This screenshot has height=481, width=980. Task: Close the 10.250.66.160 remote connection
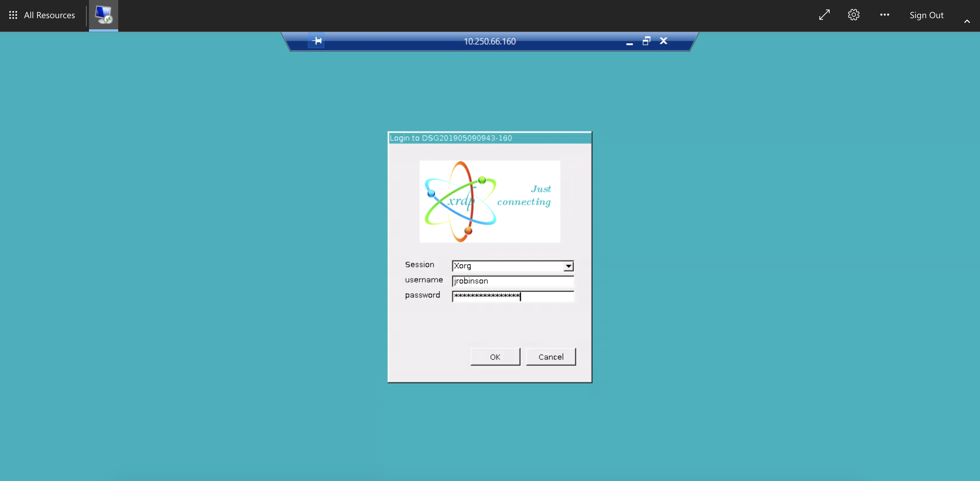coord(664,41)
